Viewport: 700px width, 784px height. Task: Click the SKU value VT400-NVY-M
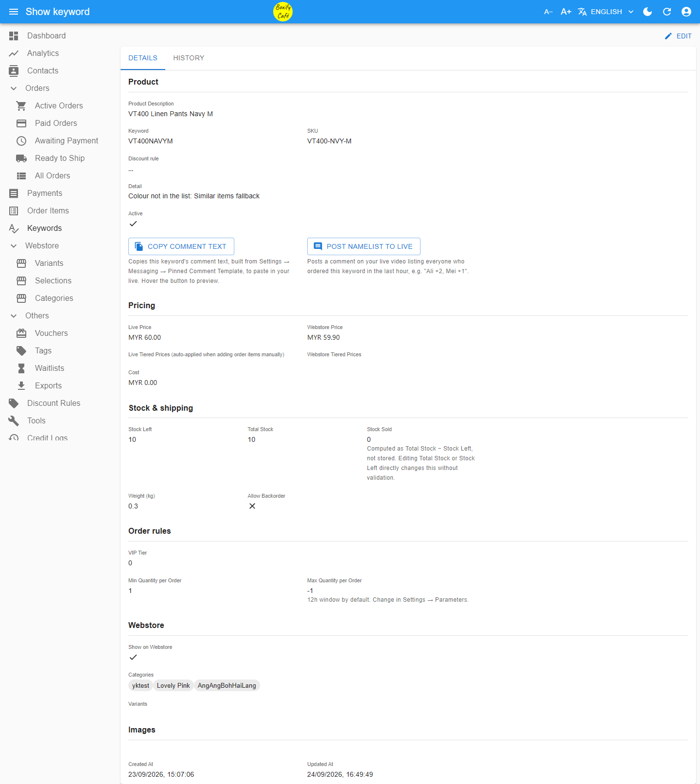330,141
